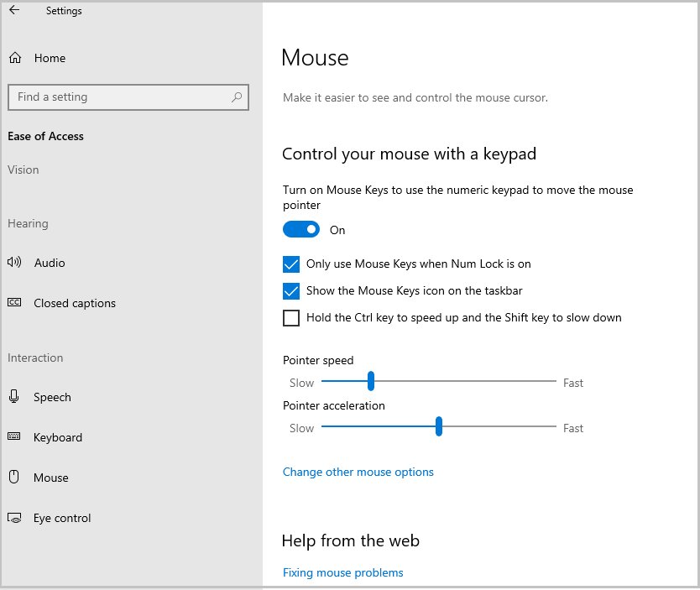Select the Eye control icon
The width and height of the screenshot is (700, 590).
[x=14, y=518]
